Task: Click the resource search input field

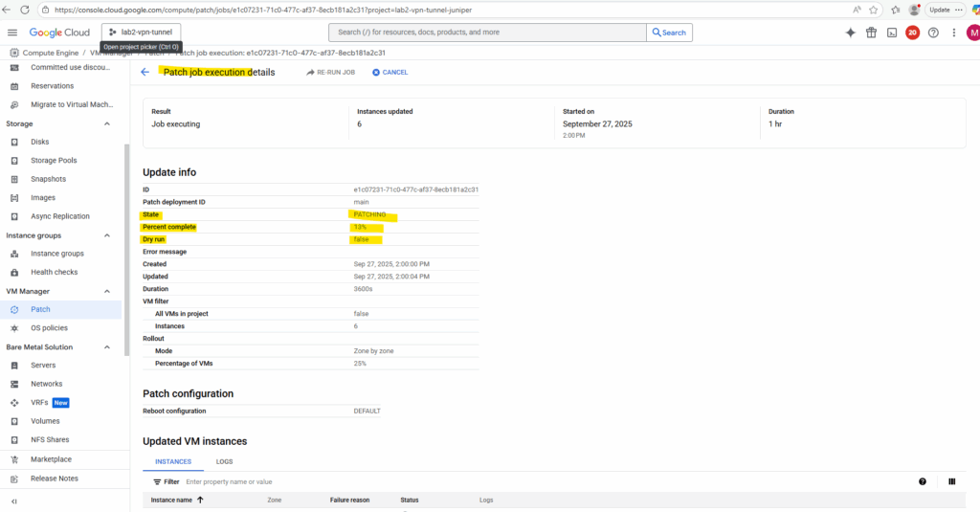Action: tap(487, 33)
